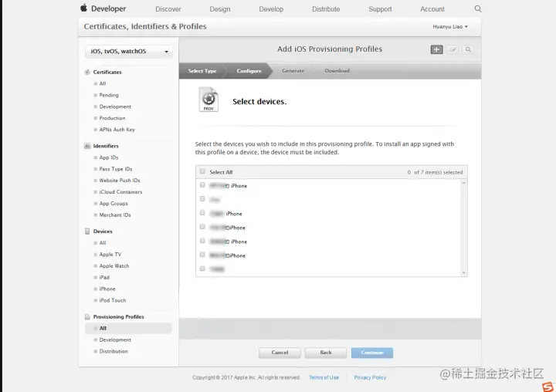
Task: Click the Back button
Action: 326,353
